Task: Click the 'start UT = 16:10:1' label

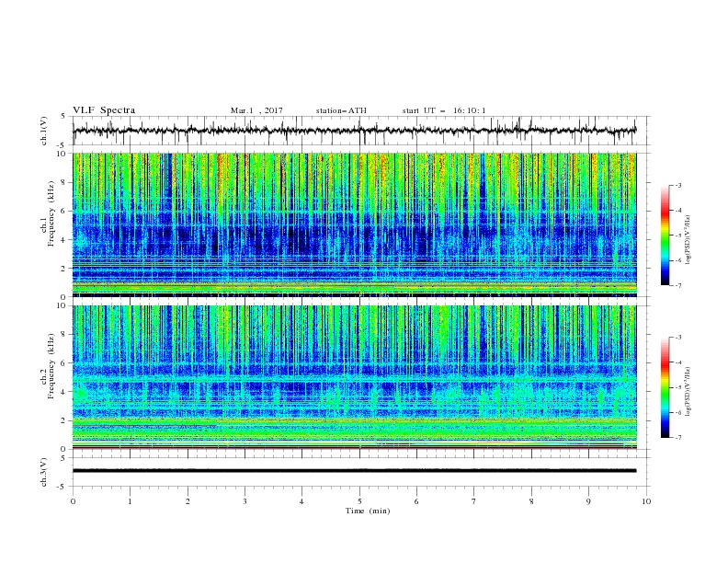Action: tap(444, 110)
